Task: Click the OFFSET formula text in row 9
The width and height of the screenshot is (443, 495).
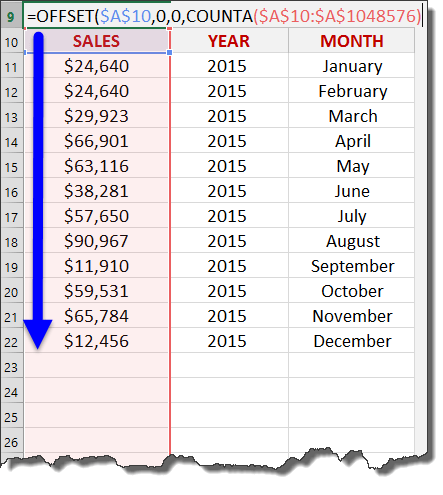Action: tap(224, 16)
